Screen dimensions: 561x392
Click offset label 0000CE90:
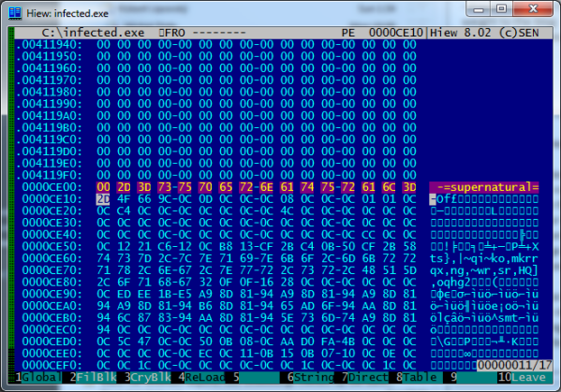pos(52,294)
